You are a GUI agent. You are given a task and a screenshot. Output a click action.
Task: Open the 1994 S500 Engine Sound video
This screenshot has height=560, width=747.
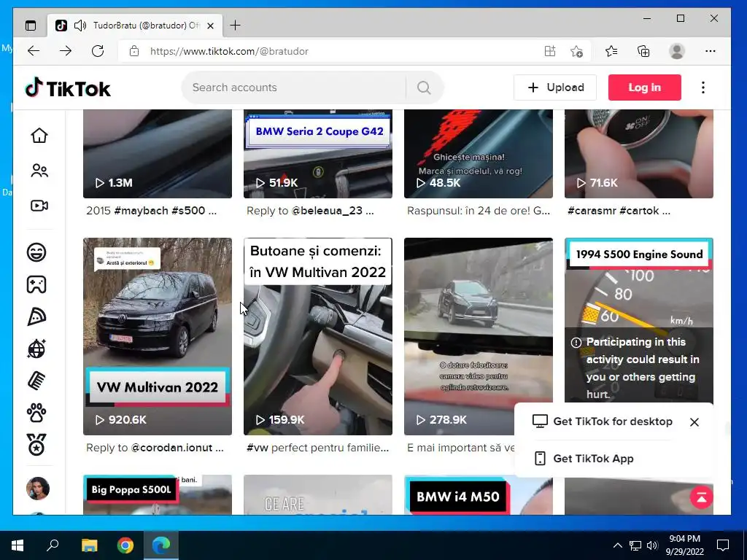click(x=639, y=320)
